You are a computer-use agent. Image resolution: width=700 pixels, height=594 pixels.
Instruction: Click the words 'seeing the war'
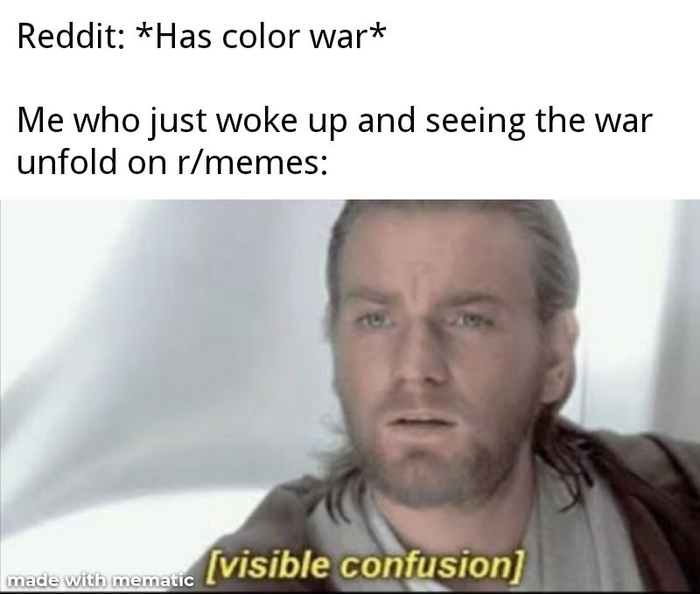[539, 122]
